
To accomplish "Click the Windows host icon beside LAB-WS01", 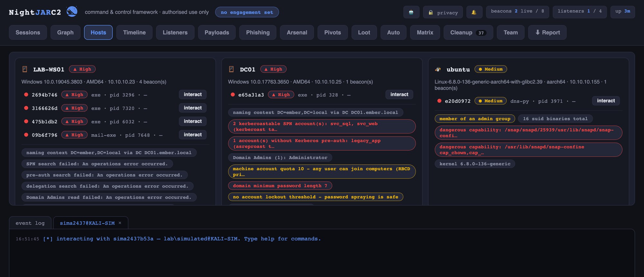I will 25,69.
